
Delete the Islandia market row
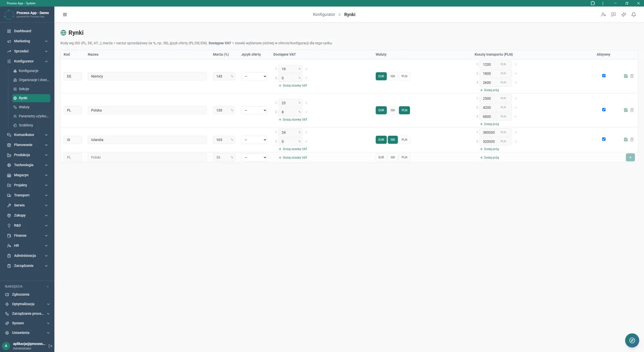point(632,140)
